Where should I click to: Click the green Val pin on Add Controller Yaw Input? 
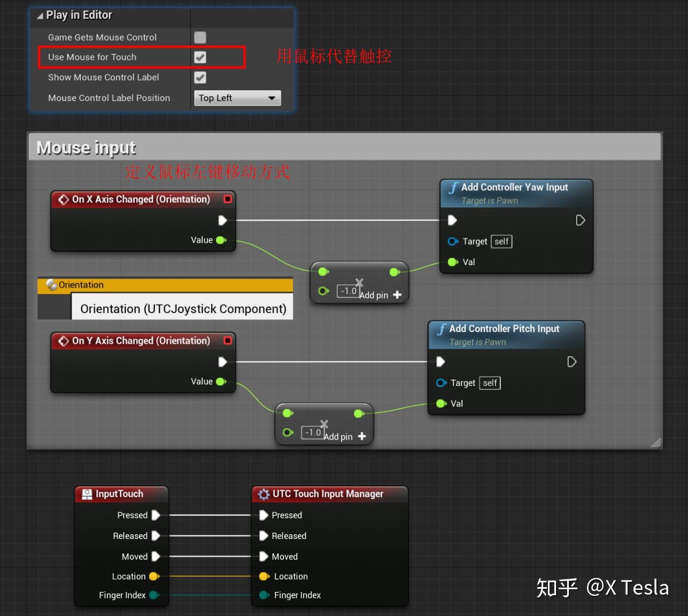click(x=453, y=262)
